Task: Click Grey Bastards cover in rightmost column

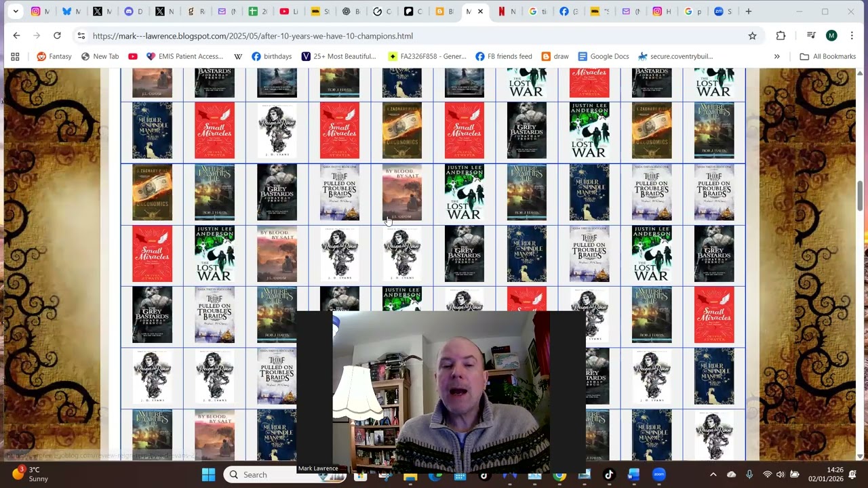Action: pos(714,253)
